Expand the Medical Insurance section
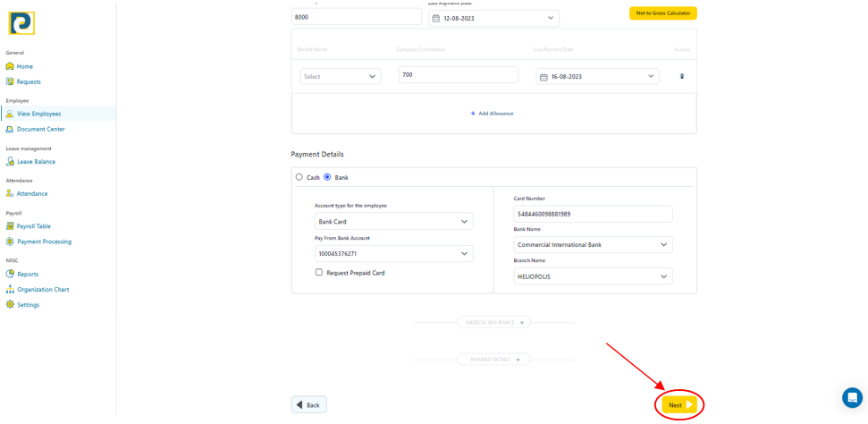 (x=493, y=322)
